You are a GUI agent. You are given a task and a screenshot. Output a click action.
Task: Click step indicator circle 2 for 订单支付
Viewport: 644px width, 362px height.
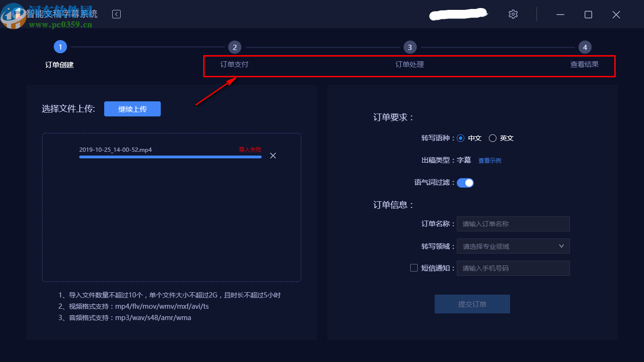[235, 47]
